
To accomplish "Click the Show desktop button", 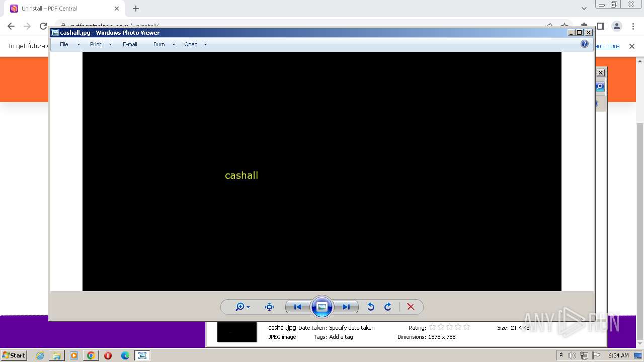I will [638, 355].
